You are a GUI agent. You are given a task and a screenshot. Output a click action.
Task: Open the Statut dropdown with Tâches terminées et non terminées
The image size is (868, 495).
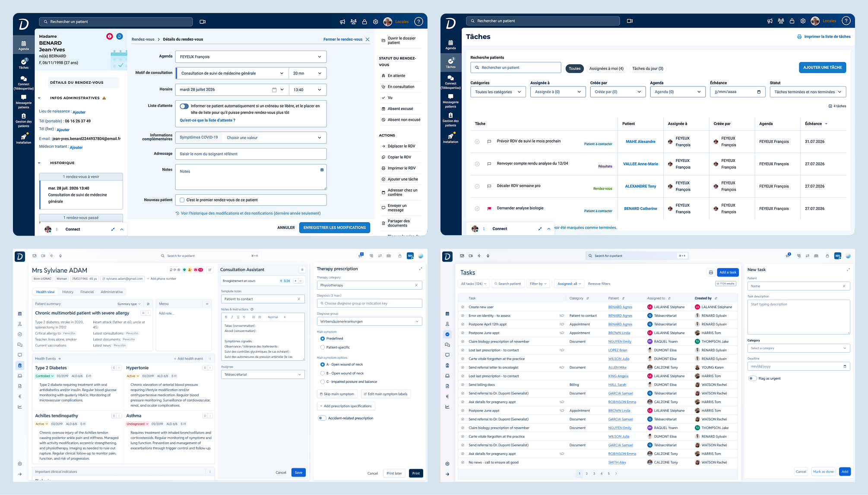tap(808, 92)
